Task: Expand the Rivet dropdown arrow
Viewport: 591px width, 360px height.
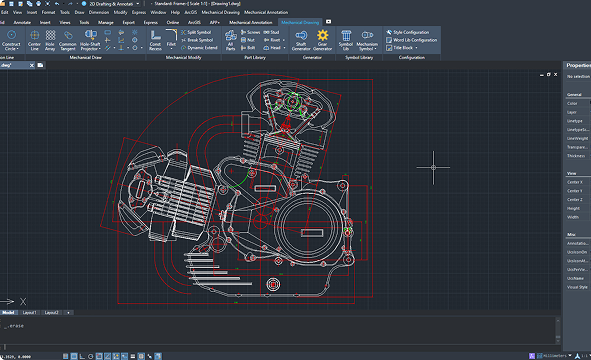Action: (283, 40)
